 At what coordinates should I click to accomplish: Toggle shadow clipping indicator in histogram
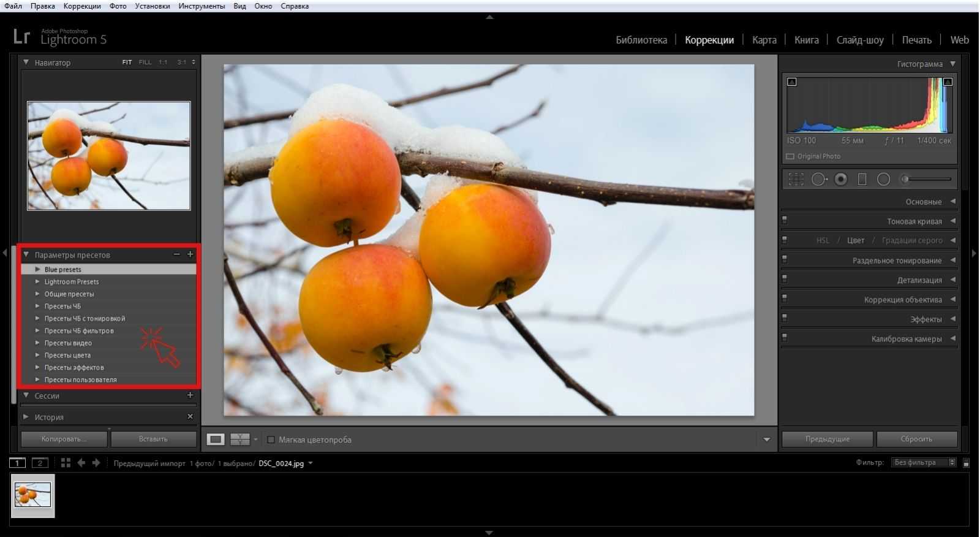pyautogui.click(x=792, y=82)
